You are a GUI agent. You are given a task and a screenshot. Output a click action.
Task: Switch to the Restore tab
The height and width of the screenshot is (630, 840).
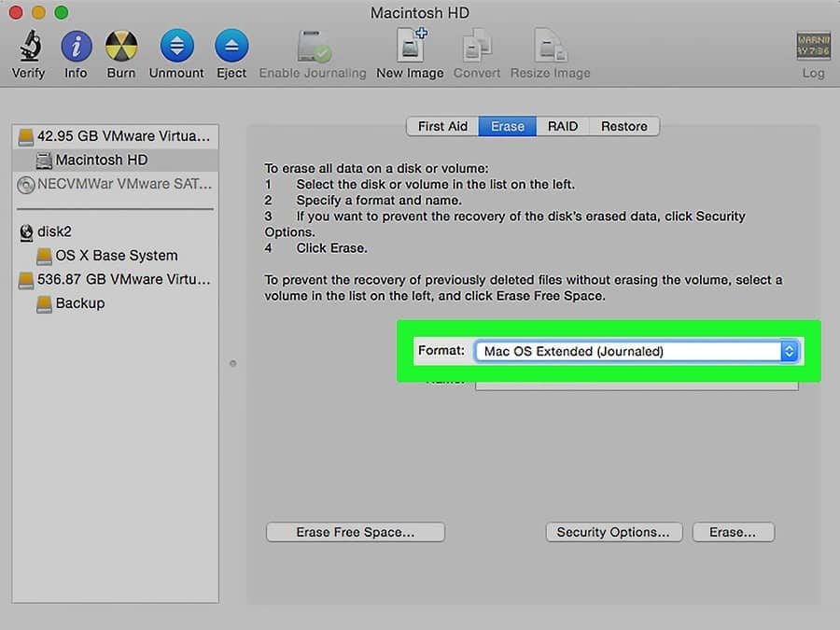point(624,126)
